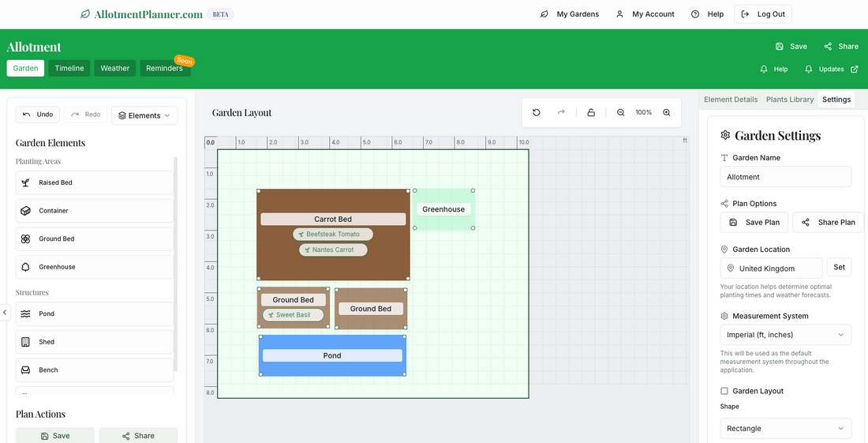This screenshot has width=868, height=443.
Task: Pick the Raised Bed element
Action: 95,182
